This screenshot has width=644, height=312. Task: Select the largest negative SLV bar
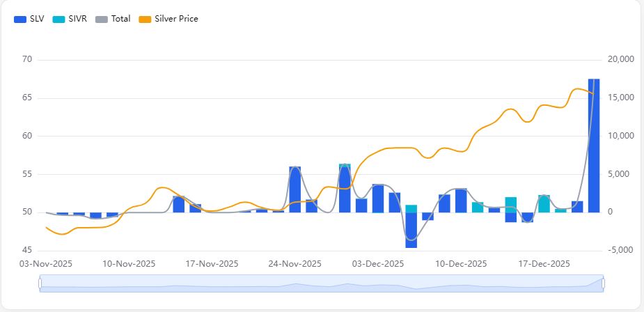pos(411,230)
